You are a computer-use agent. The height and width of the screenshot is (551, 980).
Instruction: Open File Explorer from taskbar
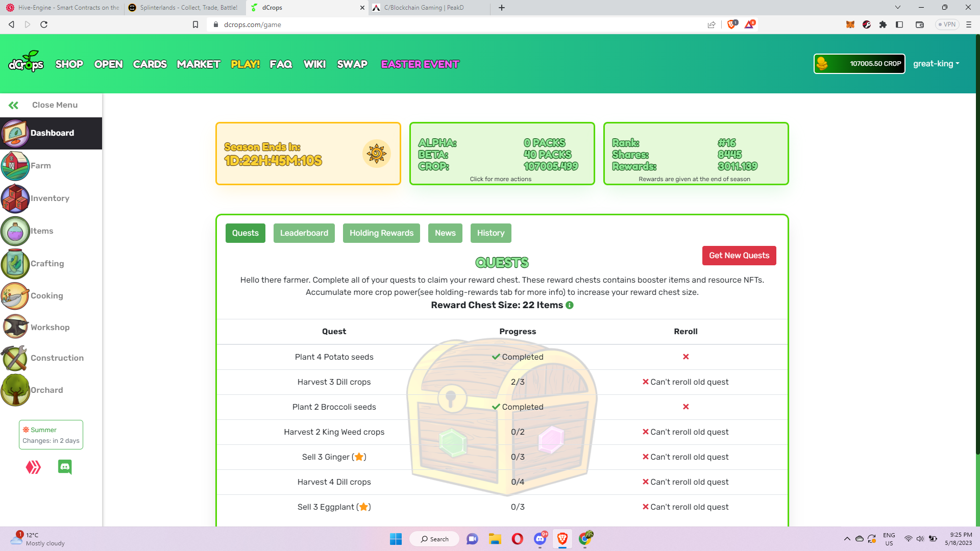click(x=495, y=539)
